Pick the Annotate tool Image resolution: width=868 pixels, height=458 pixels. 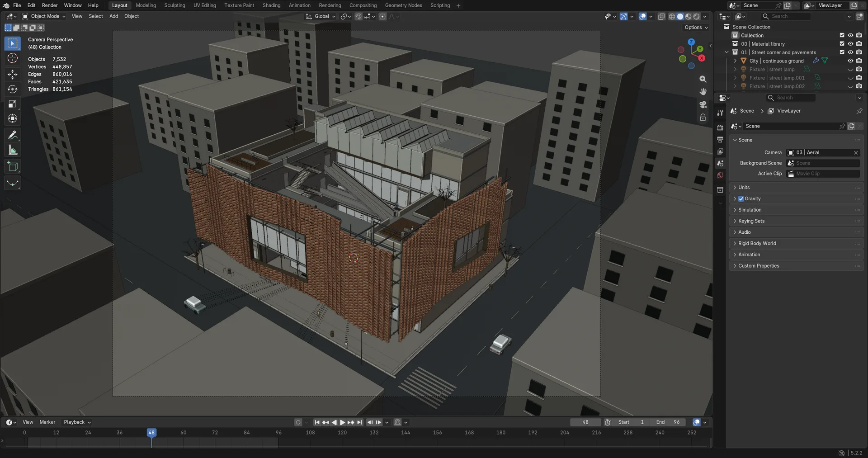13,135
